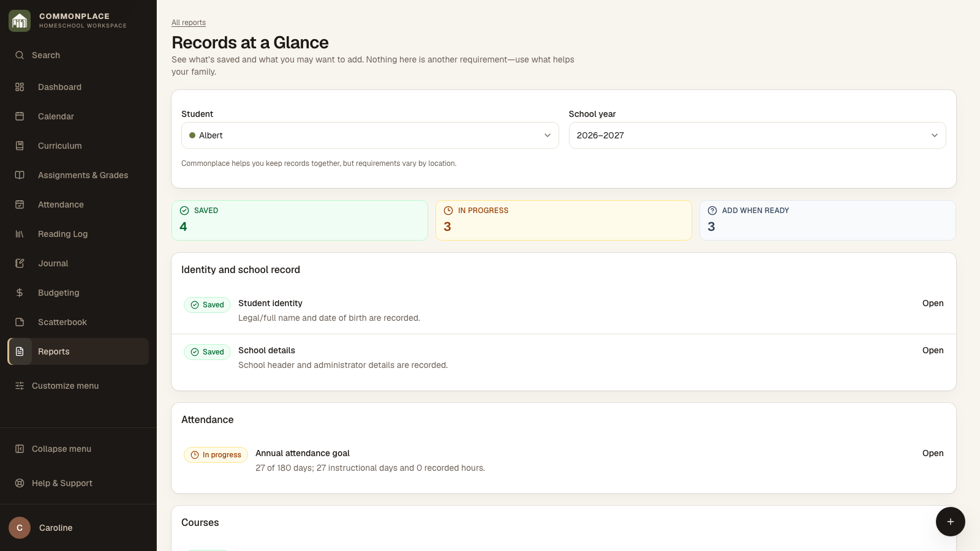Open the Journal menu item

pyautogui.click(x=78, y=263)
